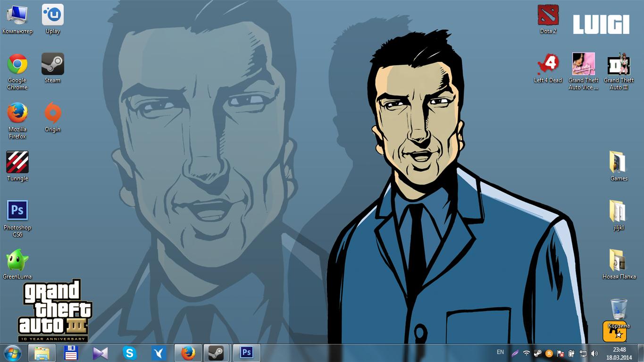Open the Wi-Fi network tray icon
Viewport: 644px width, 362px height.
tap(527, 353)
